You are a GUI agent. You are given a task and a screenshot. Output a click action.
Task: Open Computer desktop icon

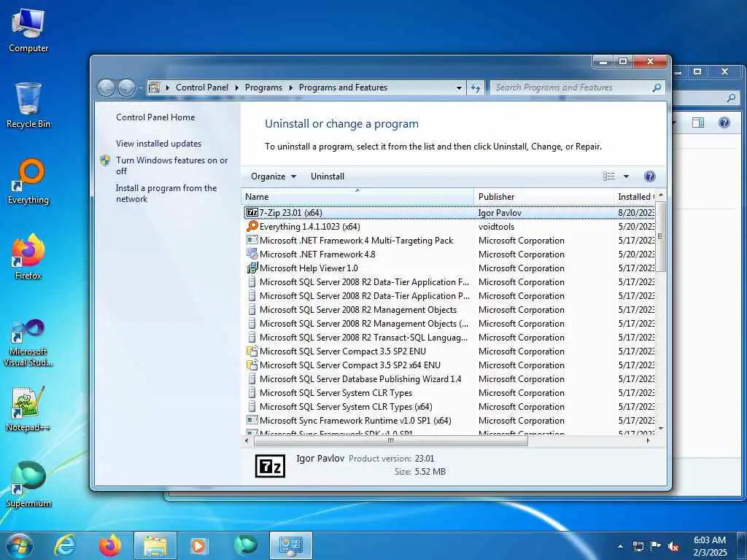(28, 31)
